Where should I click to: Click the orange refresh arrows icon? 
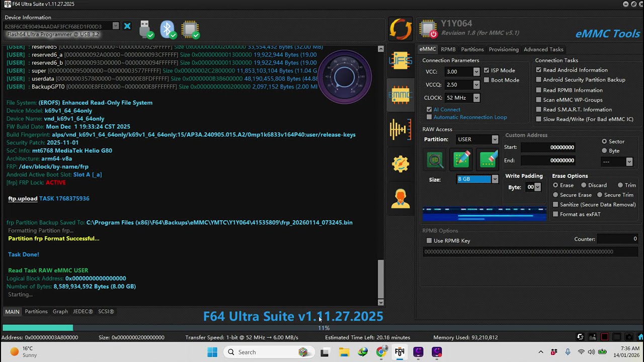[x=400, y=29]
